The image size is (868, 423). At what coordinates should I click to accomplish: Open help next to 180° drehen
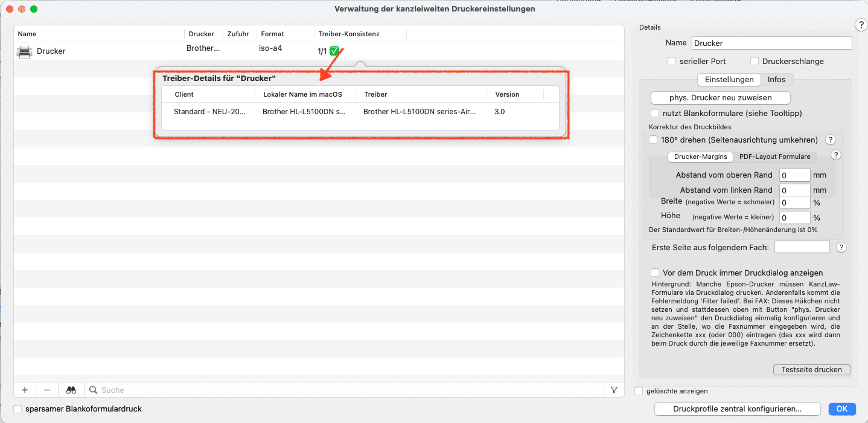pos(830,140)
